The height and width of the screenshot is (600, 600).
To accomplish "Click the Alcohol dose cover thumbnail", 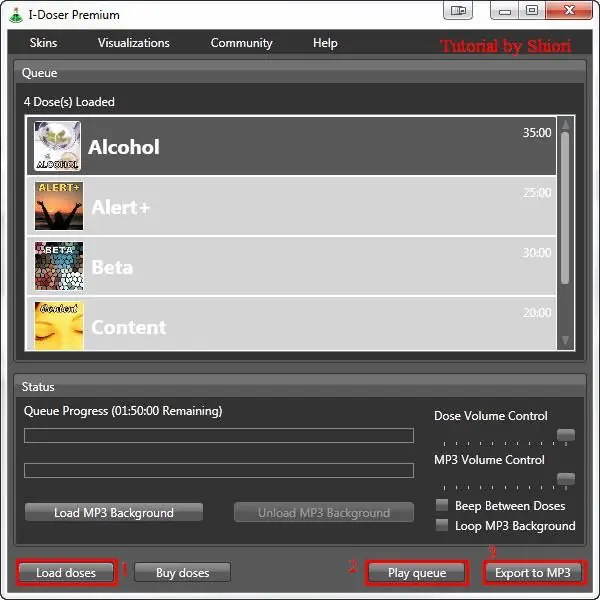I will 57,146.
